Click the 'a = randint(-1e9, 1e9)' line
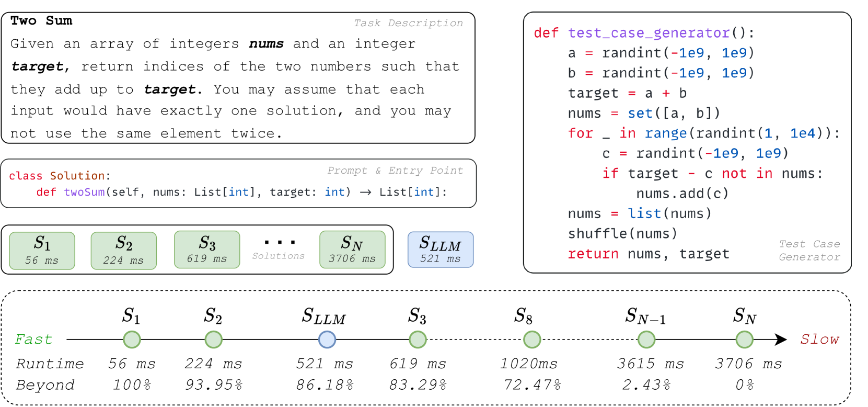The image size is (868, 407). [661, 53]
